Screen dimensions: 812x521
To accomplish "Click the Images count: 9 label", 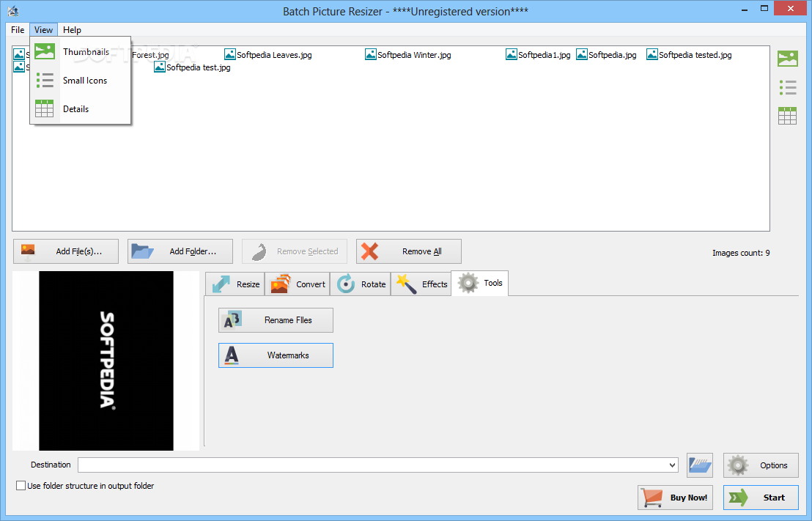I will (x=740, y=253).
